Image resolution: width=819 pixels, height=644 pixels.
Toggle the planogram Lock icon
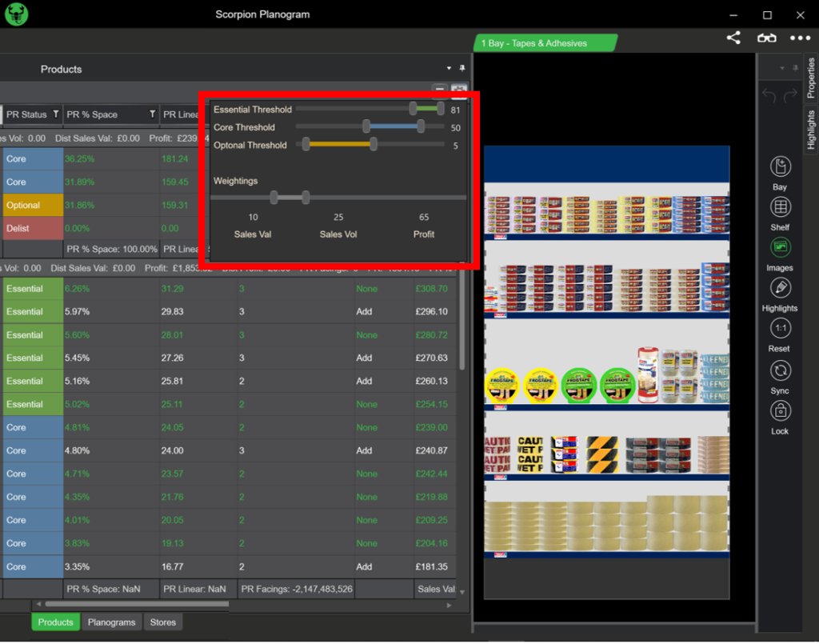pyautogui.click(x=780, y=411)
